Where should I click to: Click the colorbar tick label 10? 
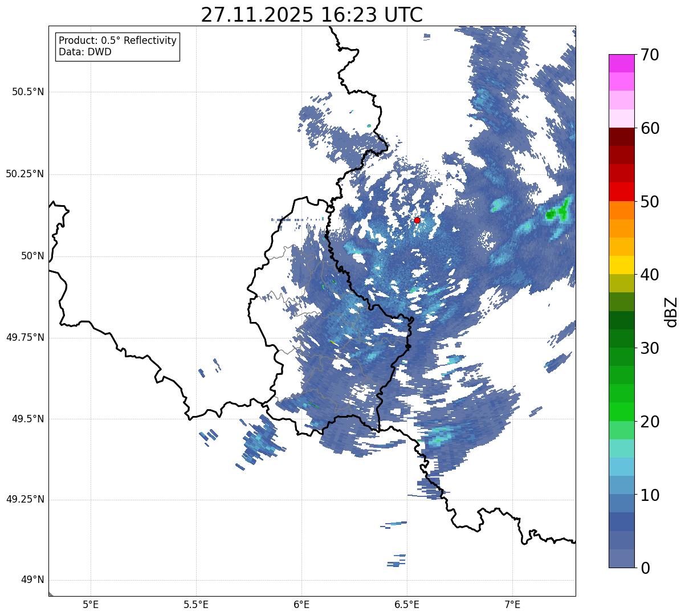(x=650, y=495)
